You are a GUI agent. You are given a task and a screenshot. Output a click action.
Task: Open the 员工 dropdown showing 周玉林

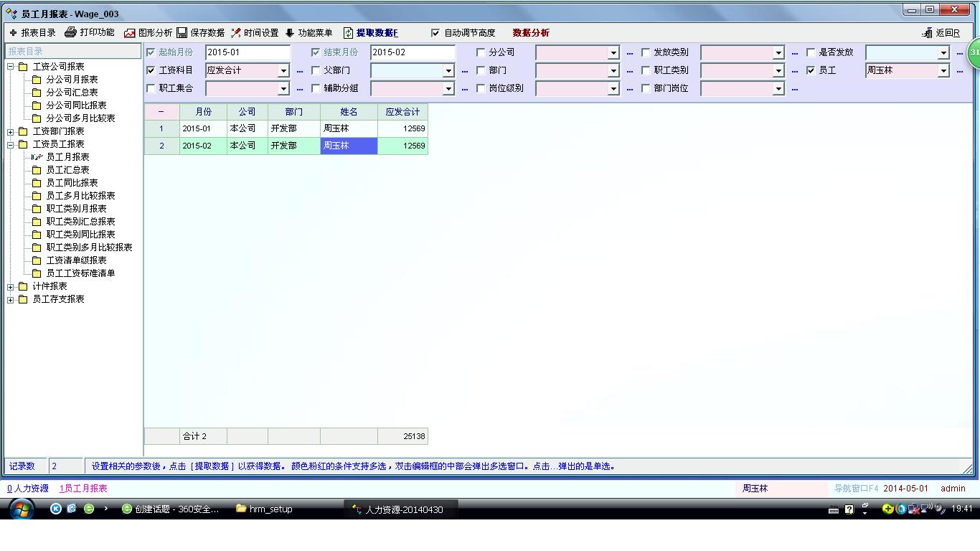[x=943, y=71]
